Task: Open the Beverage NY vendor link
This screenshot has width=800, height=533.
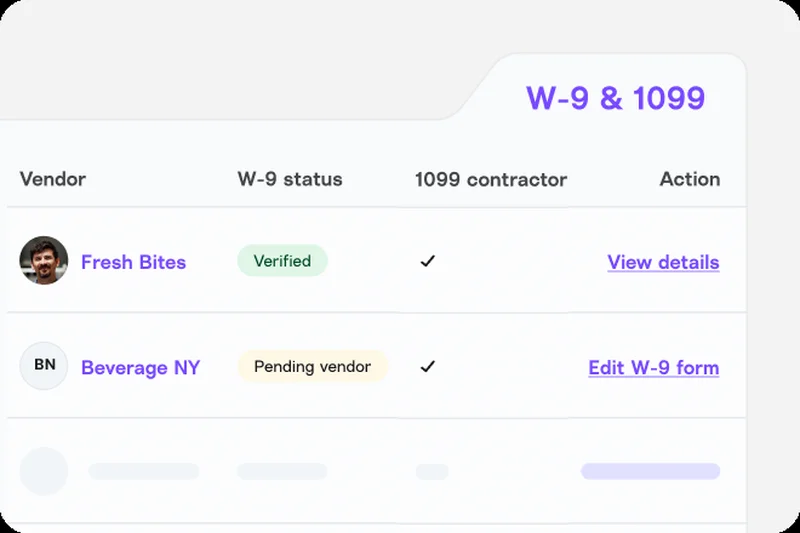Action: tap(140, 367)
